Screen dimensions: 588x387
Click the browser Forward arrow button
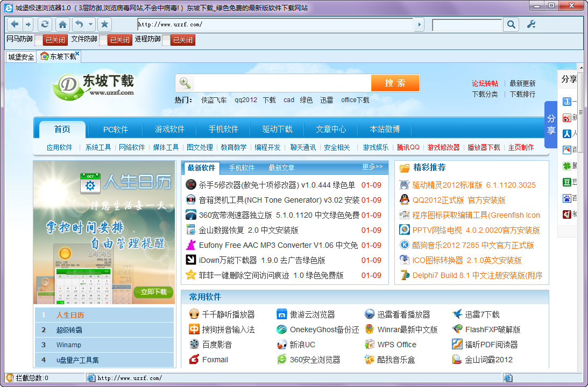point(28,25)
